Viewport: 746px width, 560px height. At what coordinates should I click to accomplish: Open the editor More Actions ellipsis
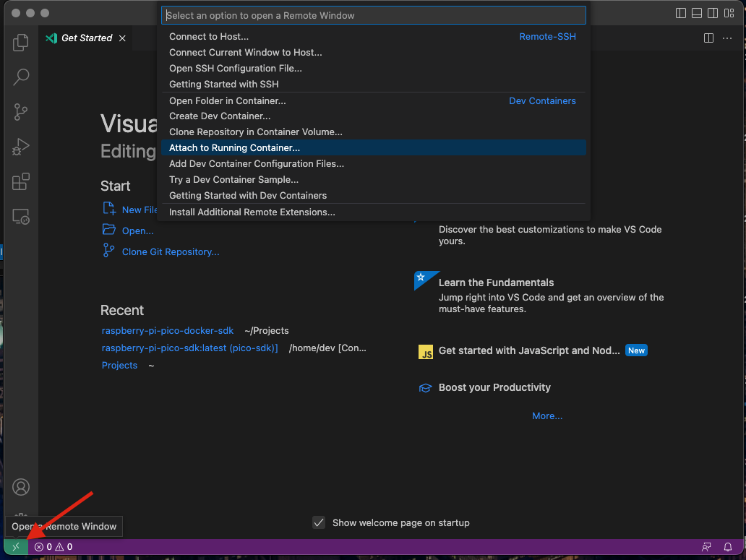click(x=727, y=38)
